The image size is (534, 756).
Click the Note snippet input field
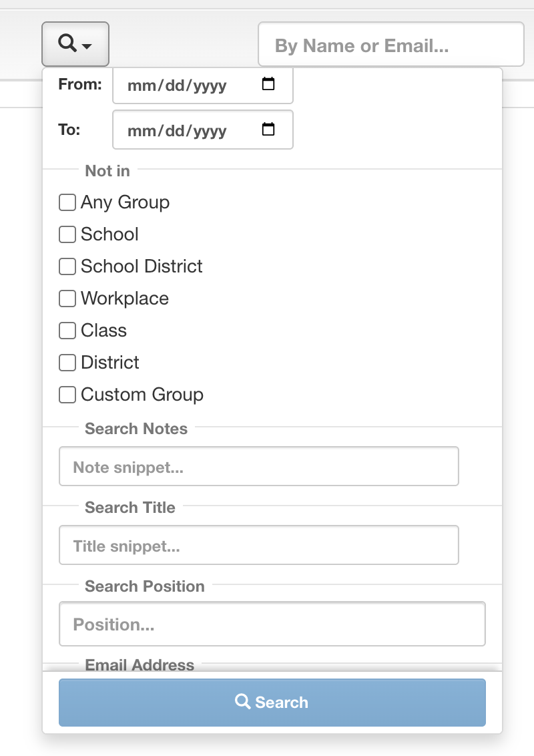(259, 466)
